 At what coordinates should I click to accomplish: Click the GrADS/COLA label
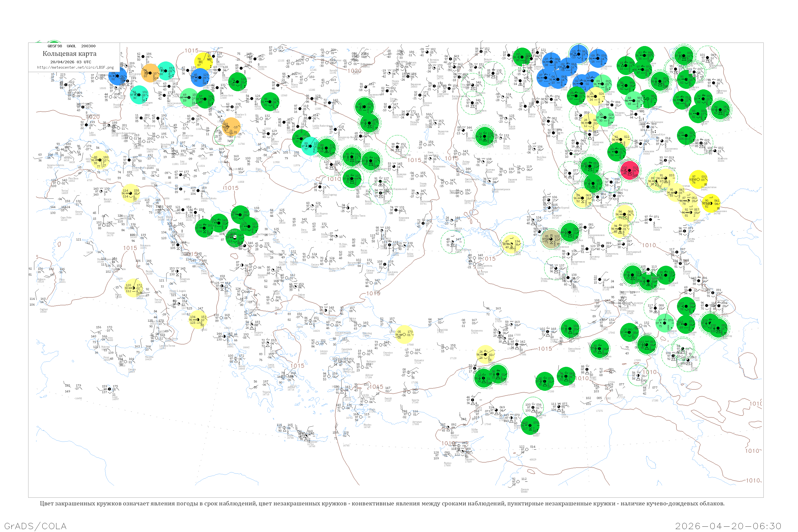point(35,526)
